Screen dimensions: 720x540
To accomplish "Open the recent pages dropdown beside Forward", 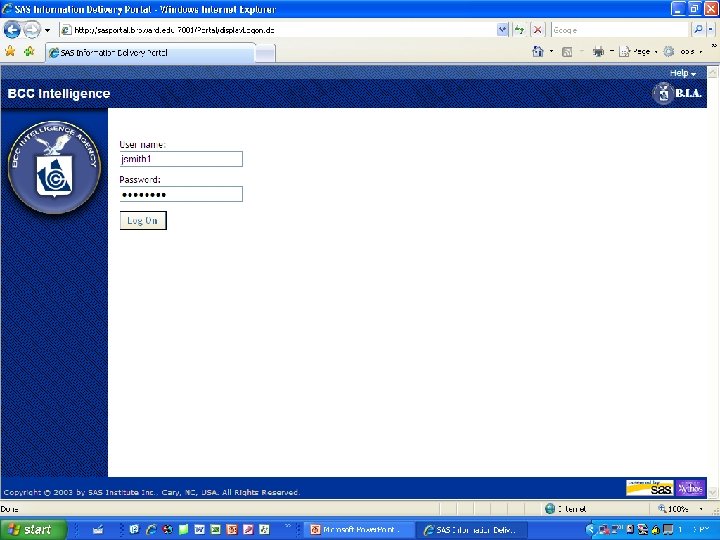I will tap(47, 30).
